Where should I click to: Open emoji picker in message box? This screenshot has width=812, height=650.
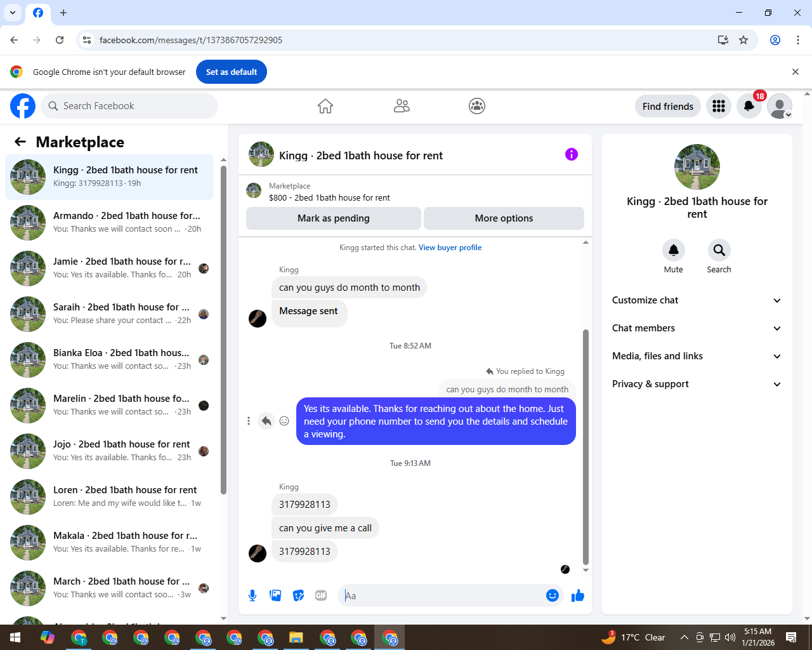(553, 595)
